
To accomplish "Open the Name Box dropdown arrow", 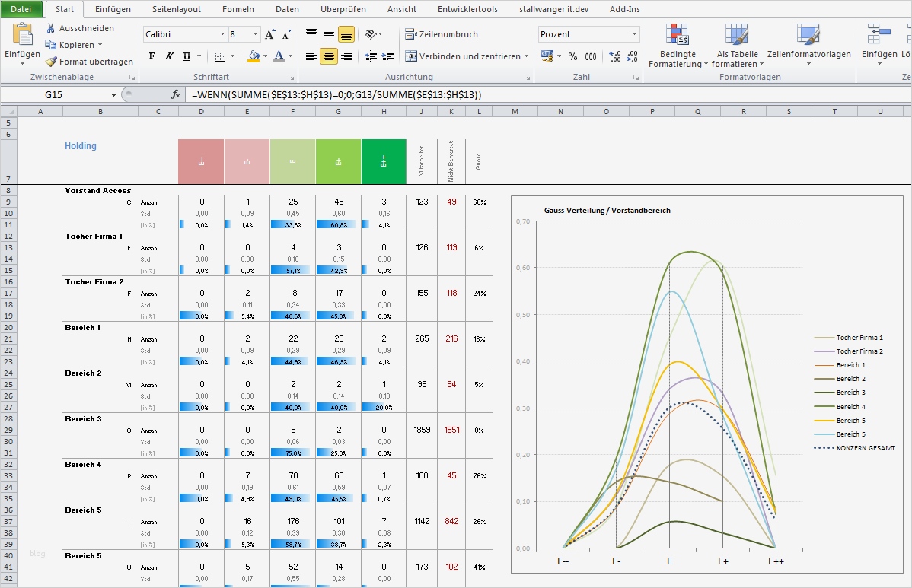I will tap(114, 94).
